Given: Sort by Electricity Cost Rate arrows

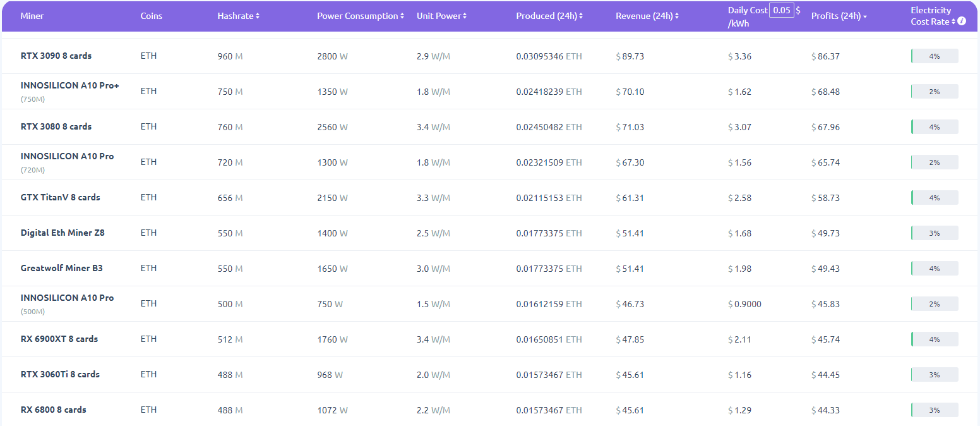Looking at the screenshot, I should coord(953,22).
